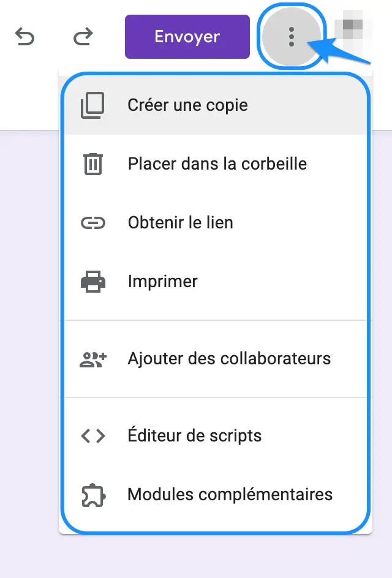Open the three-dot more options menu

[x=292, y=37]
